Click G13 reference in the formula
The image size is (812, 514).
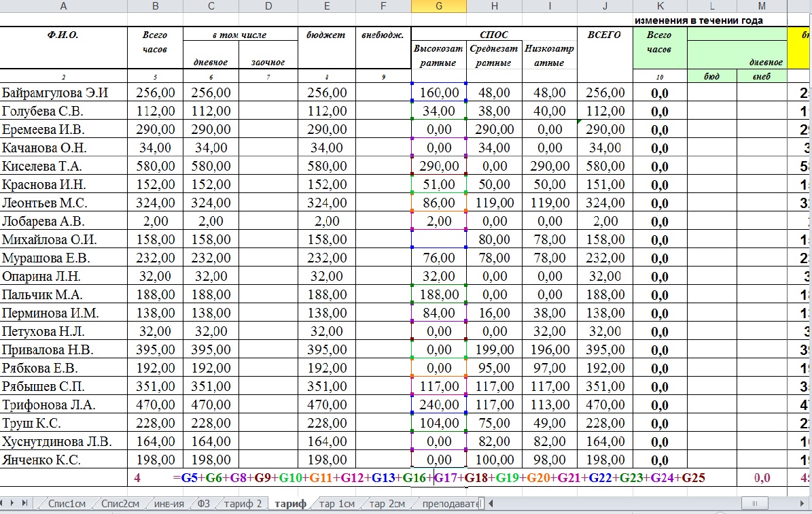click(383, 477)
